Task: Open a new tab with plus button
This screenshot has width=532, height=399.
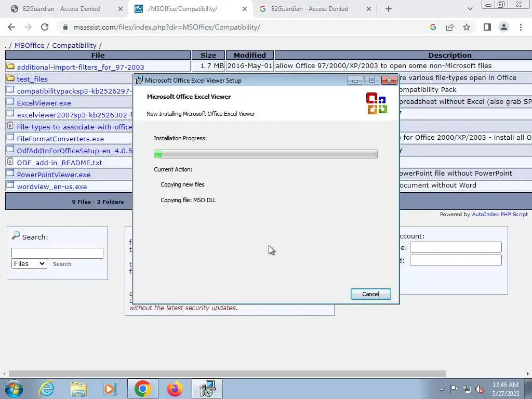Action: 389,9
